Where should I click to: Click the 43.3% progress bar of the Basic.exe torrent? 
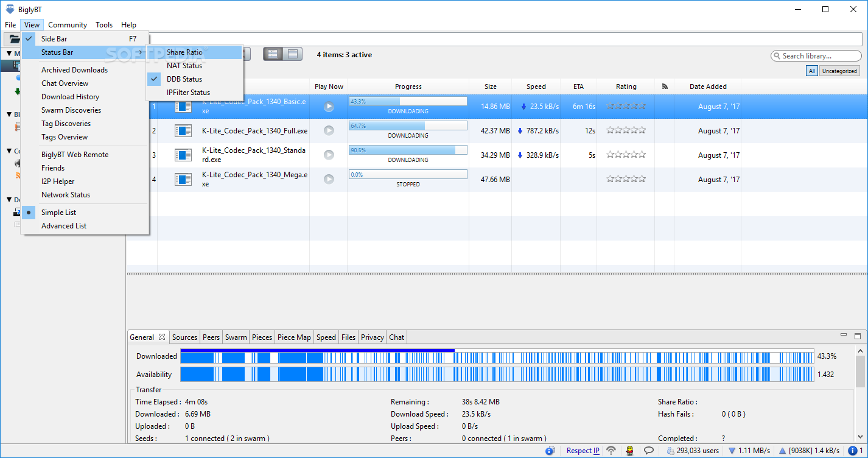tap(408, 102)
